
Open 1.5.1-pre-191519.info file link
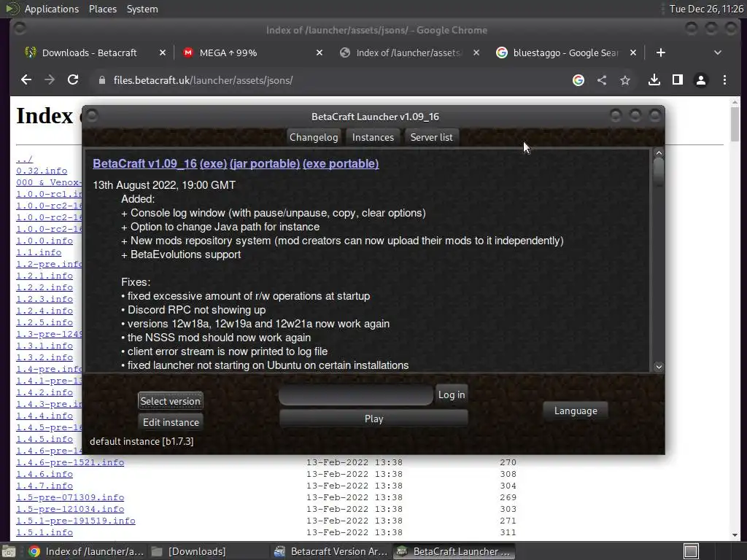76,521
